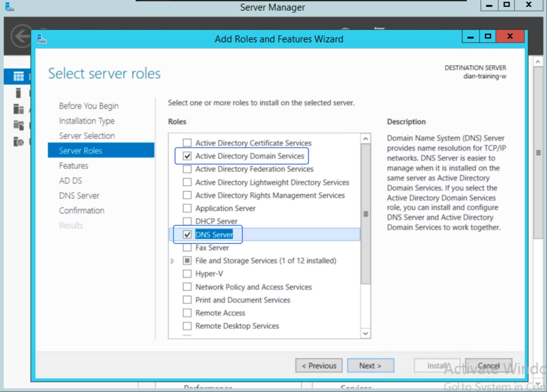Check the Hyper-V role checkbox

pyautogui.click(x=187, y=273)
